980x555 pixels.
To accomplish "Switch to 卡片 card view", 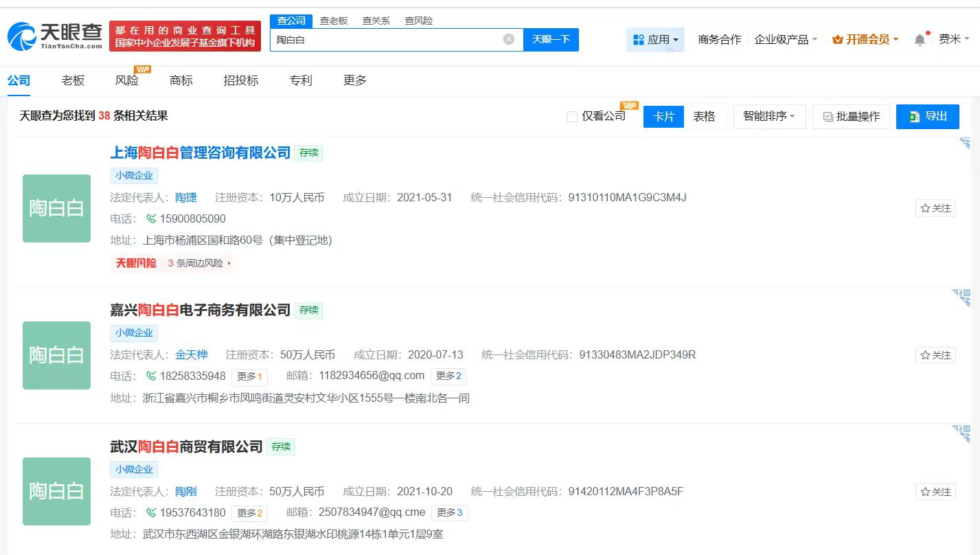I will coord(663,117).
